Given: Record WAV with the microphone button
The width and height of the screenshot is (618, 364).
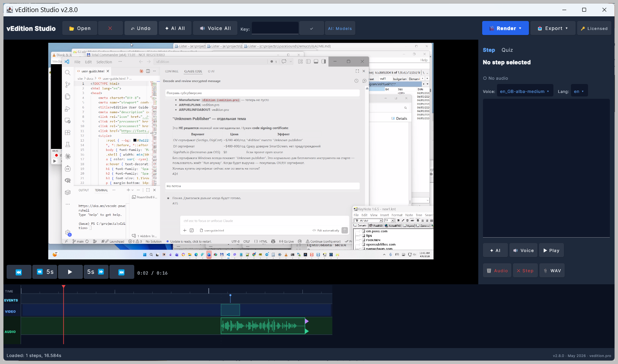Looking at the screenshot, I should pos(552,271).
